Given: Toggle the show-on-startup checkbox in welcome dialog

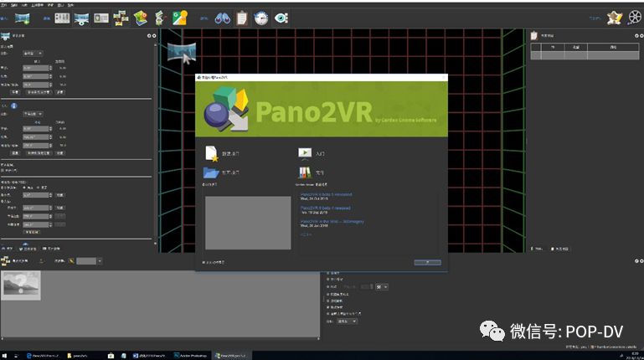Looking at the screenshot, I should point(204,262).
